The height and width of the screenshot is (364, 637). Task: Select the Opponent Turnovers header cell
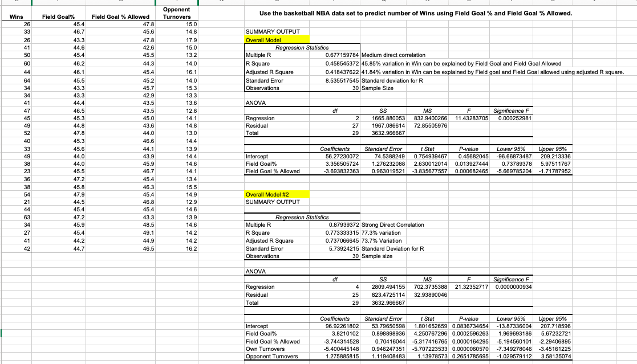click(x=177, y=13)
